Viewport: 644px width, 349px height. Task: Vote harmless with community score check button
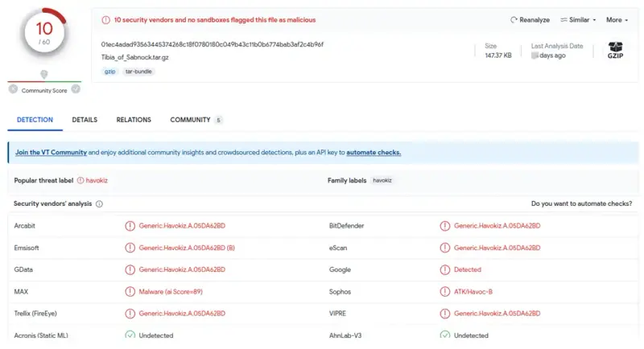click(x=76, y=89)
